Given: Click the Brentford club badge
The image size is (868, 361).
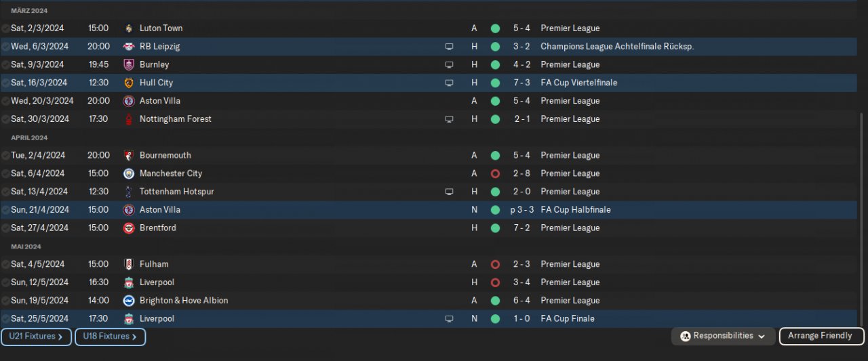Looking at the screenshot, I should click(x=129, y=228).
